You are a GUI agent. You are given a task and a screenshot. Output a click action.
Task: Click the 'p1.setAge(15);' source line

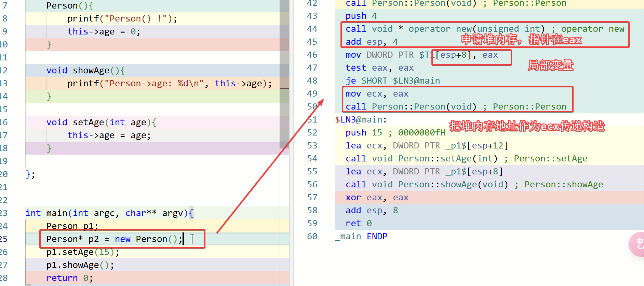click(83, 252)
